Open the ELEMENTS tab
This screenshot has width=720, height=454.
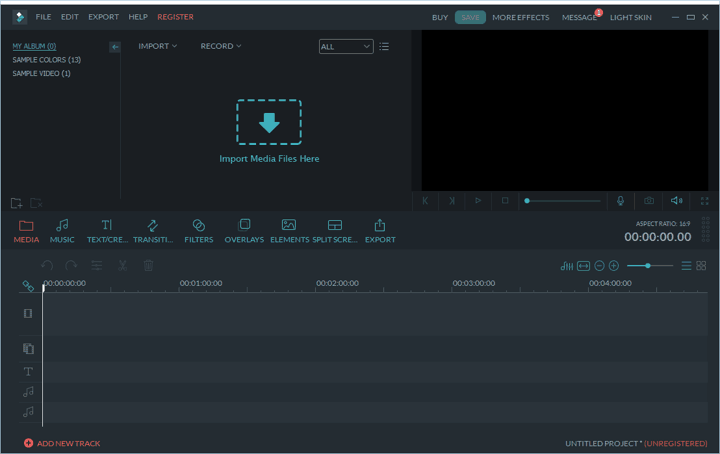[289, 231]
